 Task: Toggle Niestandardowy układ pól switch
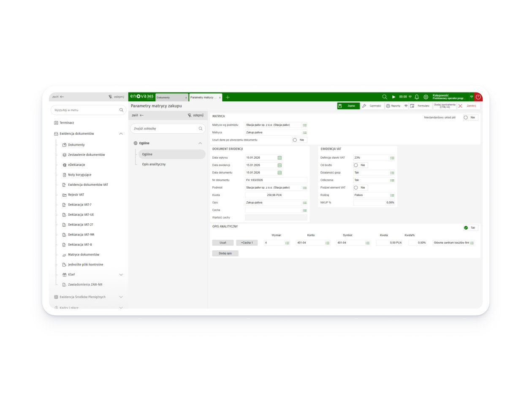tap(470, 117)
